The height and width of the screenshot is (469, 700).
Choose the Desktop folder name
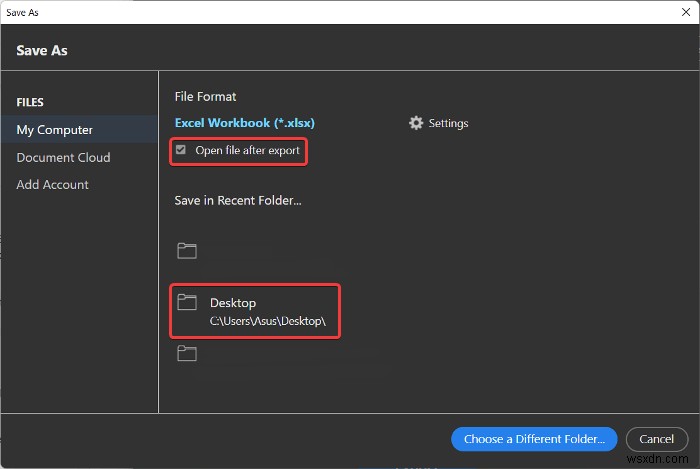[x=233, y=302]
